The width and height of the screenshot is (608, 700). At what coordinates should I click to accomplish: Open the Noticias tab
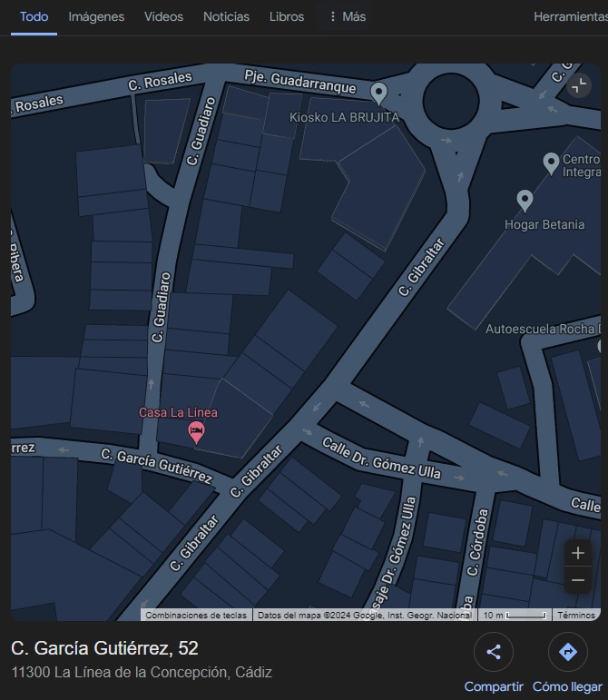pos(226,16)
